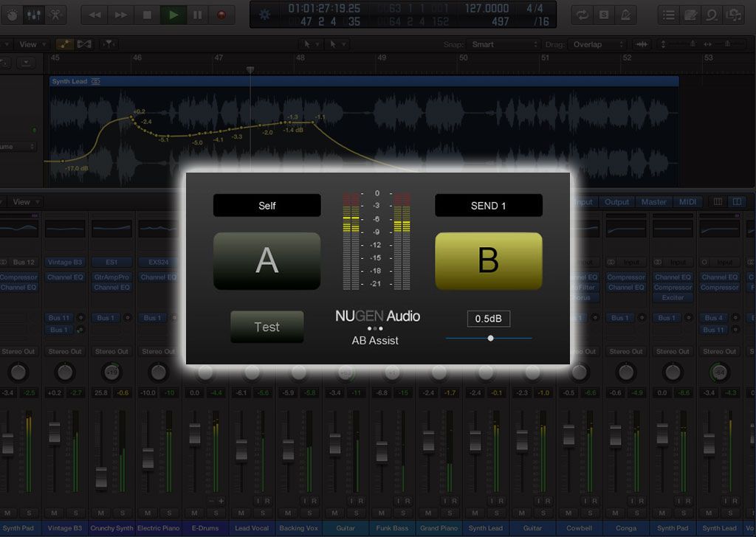The width and height of the screenshot is (756, 537).
Task: Toggle Cycle mode button
Action: tap(582, 15)
